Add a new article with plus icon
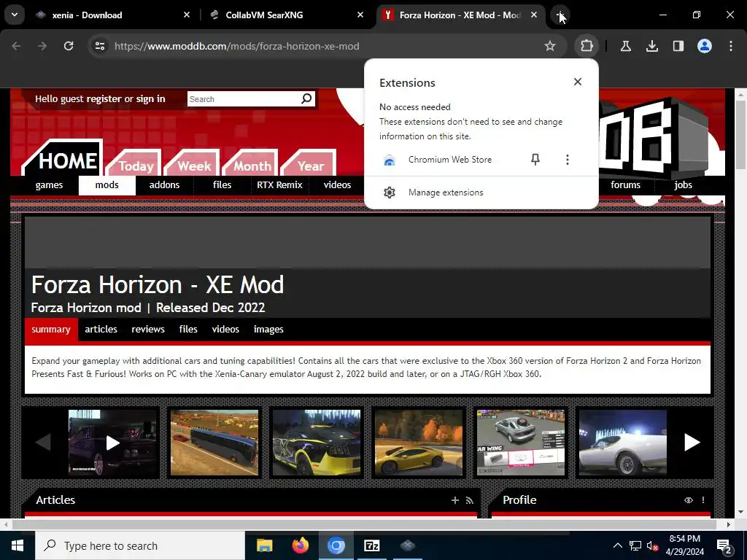The width and height of the screenshot is (747, 560). 455,500
